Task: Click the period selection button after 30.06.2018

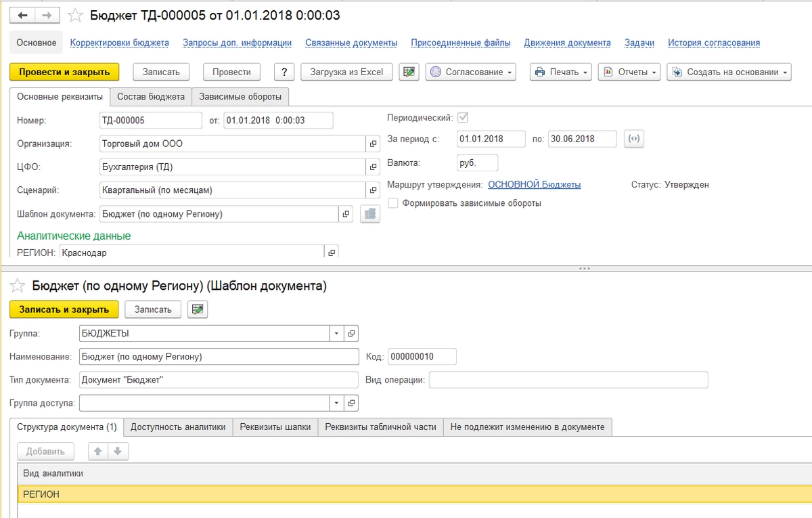Action: (x=634, y=139)
